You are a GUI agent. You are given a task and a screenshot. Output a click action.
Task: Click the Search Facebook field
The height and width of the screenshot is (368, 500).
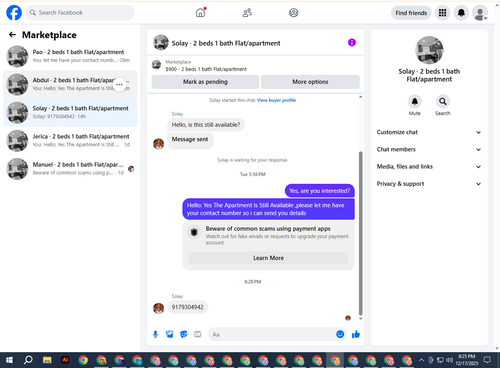tap(80, 13)
